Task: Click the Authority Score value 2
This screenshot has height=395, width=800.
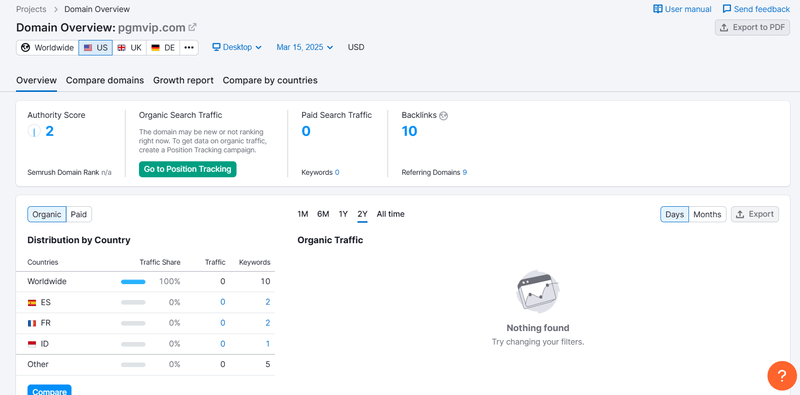Action: (49, 132)
